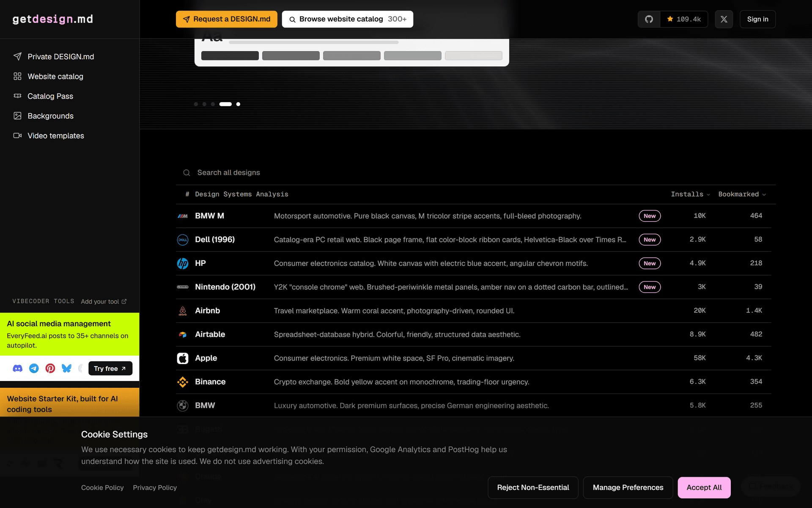Open the Cookie Policy link

click(102, 488)
